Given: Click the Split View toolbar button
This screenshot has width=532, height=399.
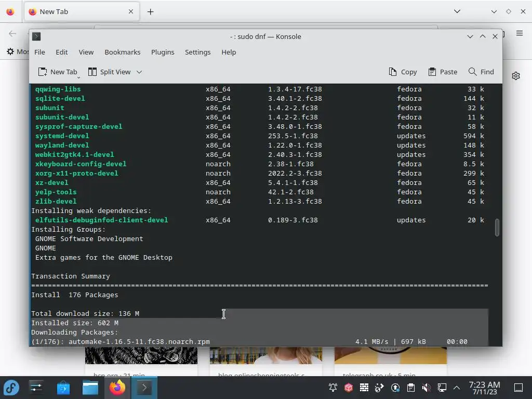Looking at the screenshot, I should coord(109,72).
